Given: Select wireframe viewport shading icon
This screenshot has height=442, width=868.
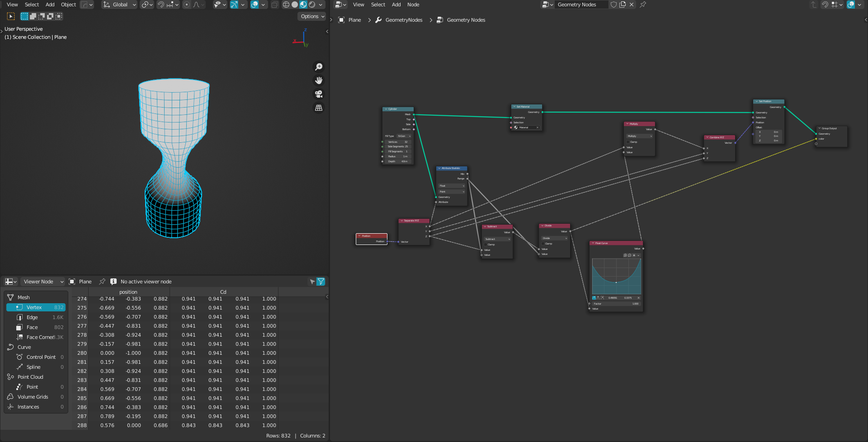Looking at the screenshot, I should pos(286,5).
